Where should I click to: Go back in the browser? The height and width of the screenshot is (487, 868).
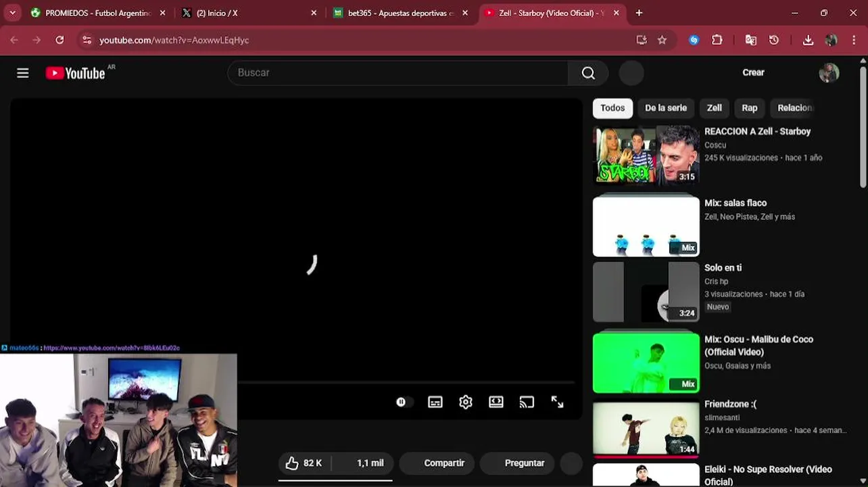coord(14,41)
